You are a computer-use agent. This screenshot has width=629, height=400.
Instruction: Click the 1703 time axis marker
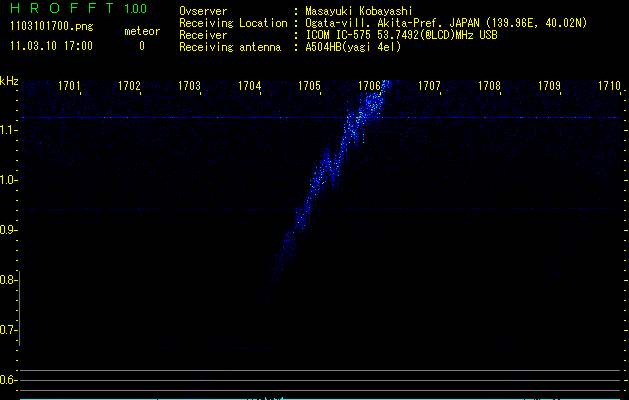click(x=189, y=86)
